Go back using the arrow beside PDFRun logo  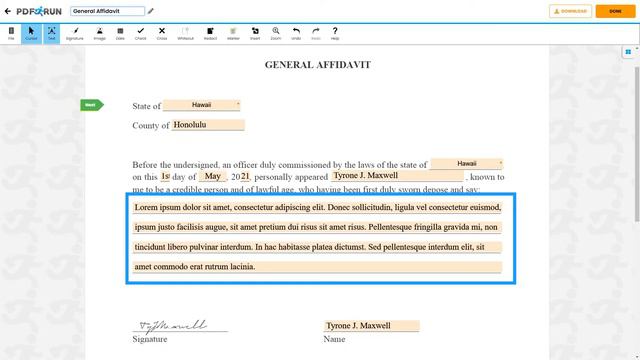[8, 11]
